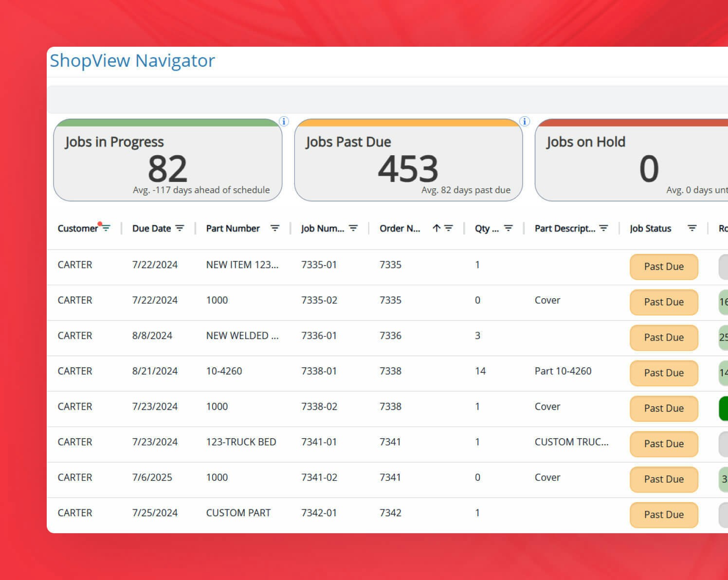This screenshot has width=728, height=580.
Task: Click the Order Number sort arrow
Action: click(x=437, y=228)
